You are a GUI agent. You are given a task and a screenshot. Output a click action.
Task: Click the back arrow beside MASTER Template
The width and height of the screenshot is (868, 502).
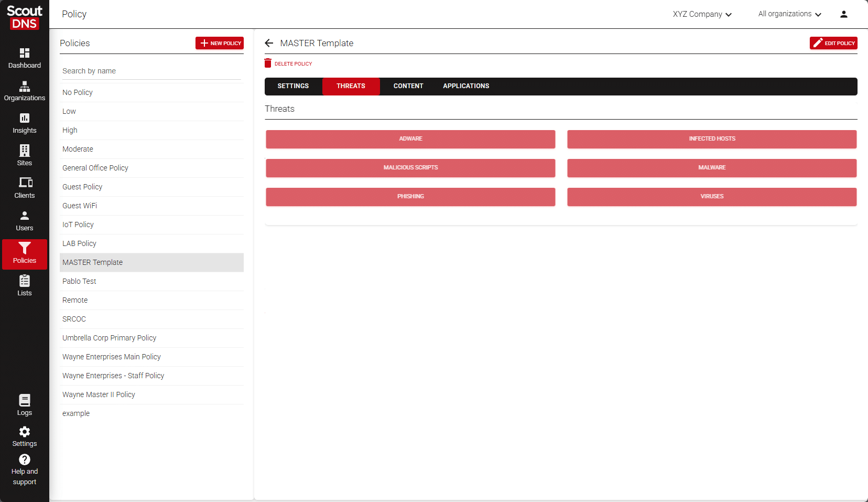point(269,43)
